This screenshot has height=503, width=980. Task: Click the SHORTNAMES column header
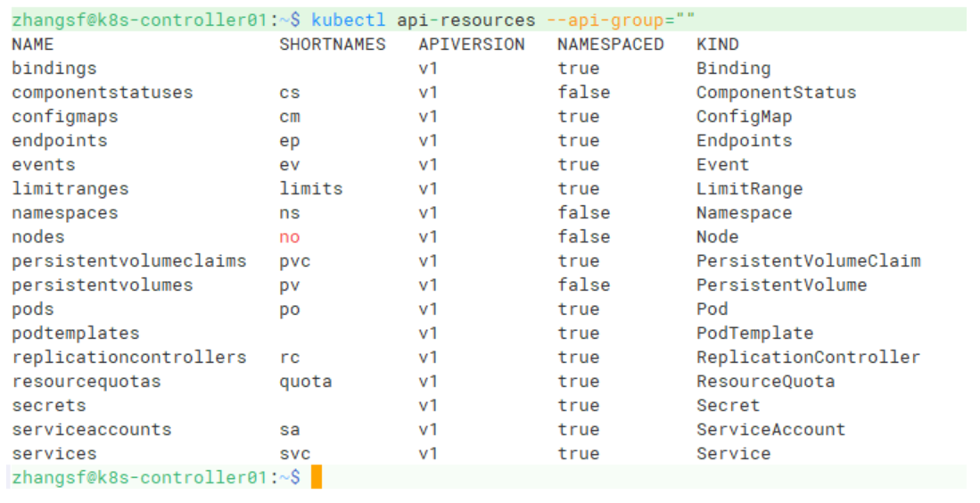tap(332, 44)
